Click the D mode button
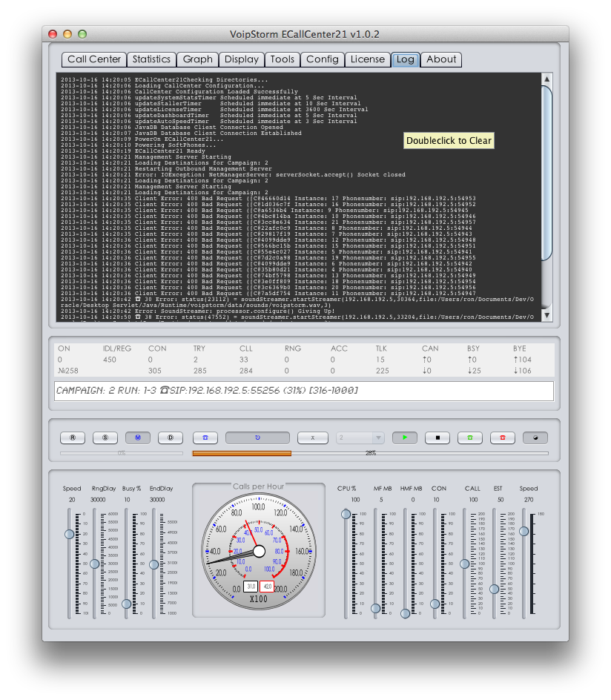Image resolution: width=611 pixels, height=700 pixels. 171,437
